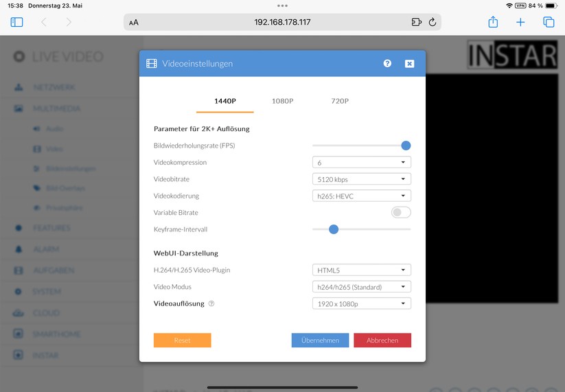This screenshot has height=392, width=565.
Task: Click the Live Video circle icon
Action: click(x=19, y=56)
